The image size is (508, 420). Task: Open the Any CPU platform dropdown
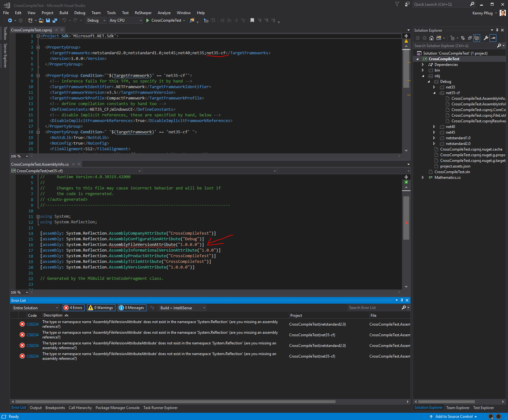click(x=125, y=20)
